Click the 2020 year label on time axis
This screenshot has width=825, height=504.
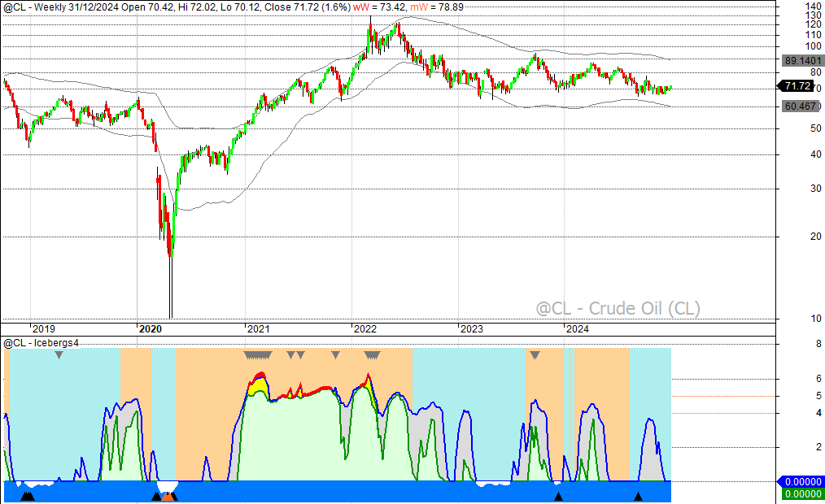(151, 329)
